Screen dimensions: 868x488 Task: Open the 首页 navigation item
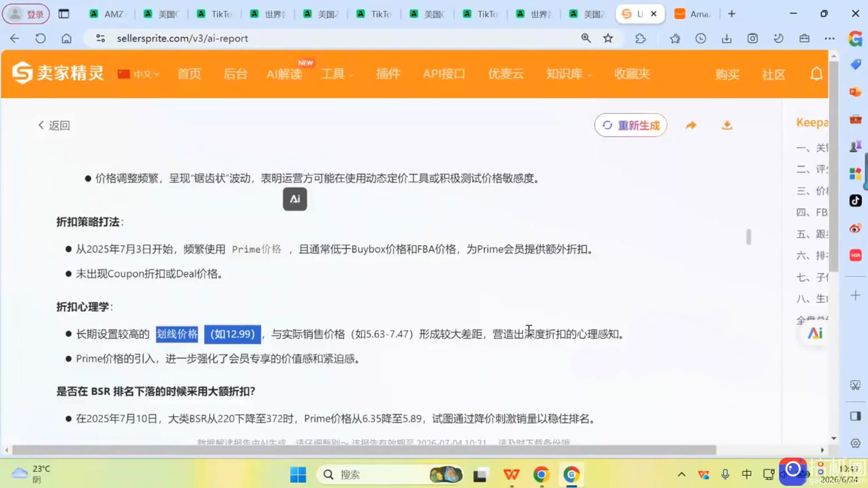[x=189, y=74]
